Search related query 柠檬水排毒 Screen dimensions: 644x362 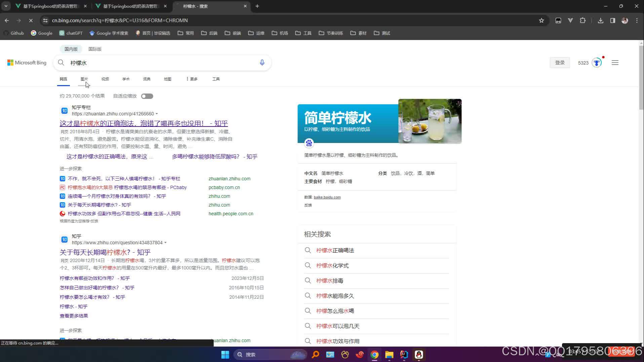329,281
